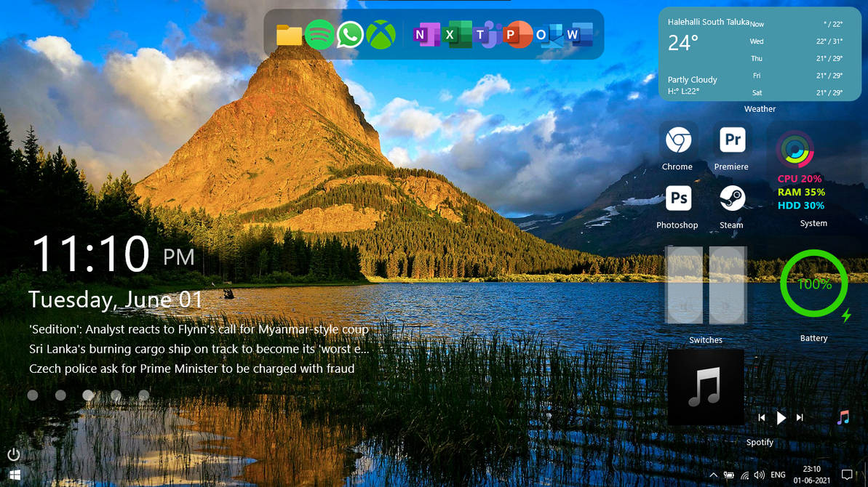This screenshot has height=487, width=868.
Task: Open the 'Sedition' Flynn news headline
Action: pyautogui.click(x=199, y=329)
